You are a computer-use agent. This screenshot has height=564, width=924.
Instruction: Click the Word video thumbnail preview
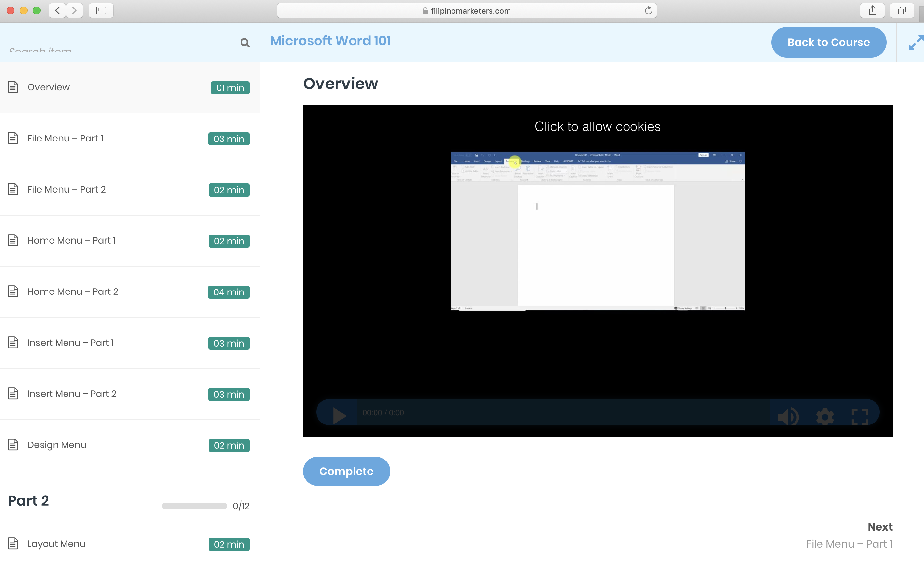point(598,231)
